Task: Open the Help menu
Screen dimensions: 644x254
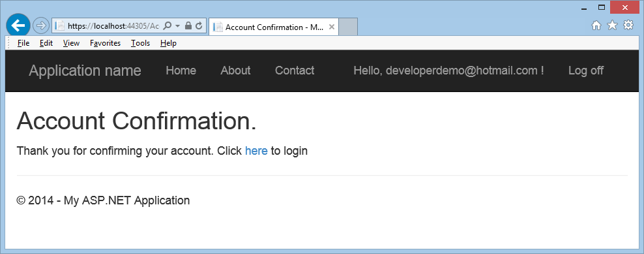Action: point(168,43)
